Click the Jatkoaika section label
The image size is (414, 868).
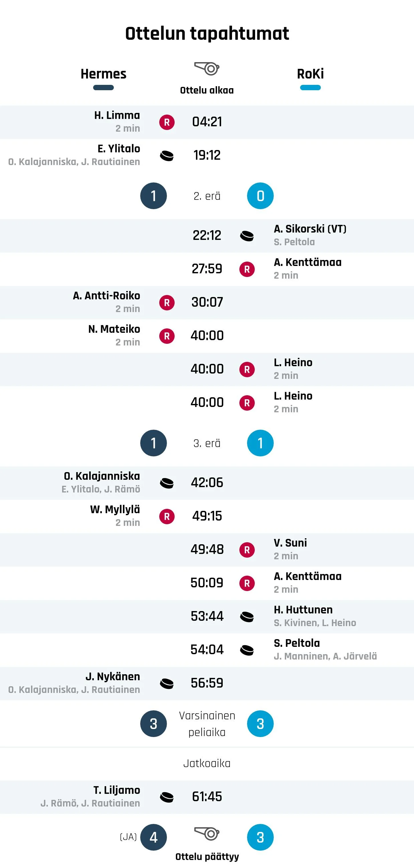pyautogui.click(x=207, y=763)
